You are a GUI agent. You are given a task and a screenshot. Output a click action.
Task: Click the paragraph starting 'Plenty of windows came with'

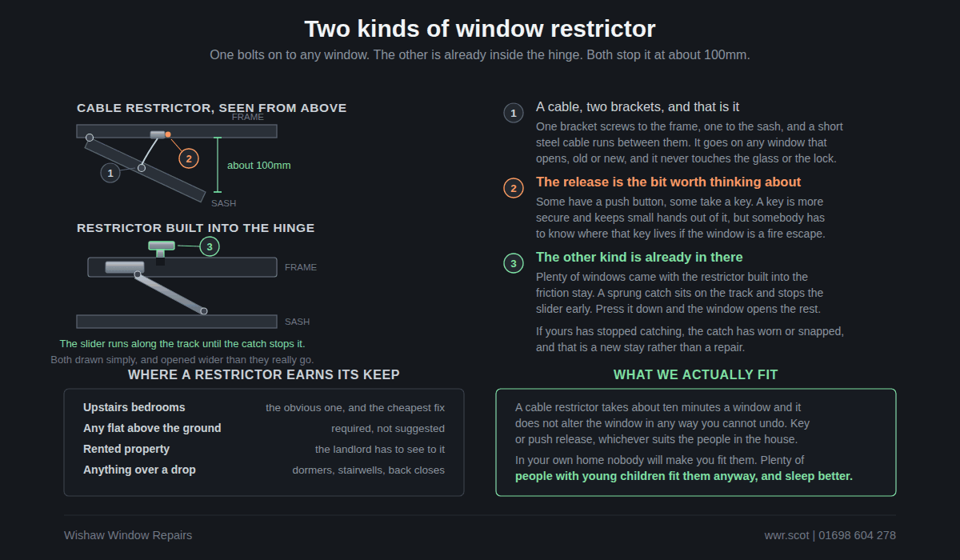[680, 293]
